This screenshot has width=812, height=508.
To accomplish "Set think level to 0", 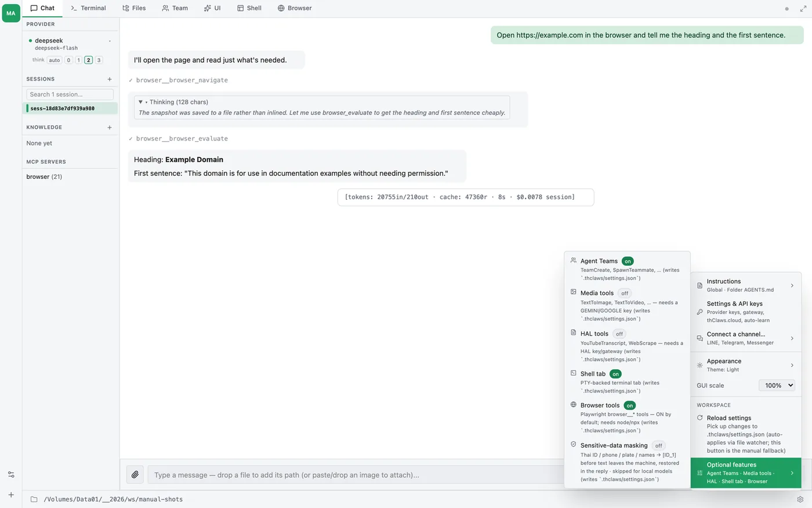I will pyautogui.click(x=68, y=60).
